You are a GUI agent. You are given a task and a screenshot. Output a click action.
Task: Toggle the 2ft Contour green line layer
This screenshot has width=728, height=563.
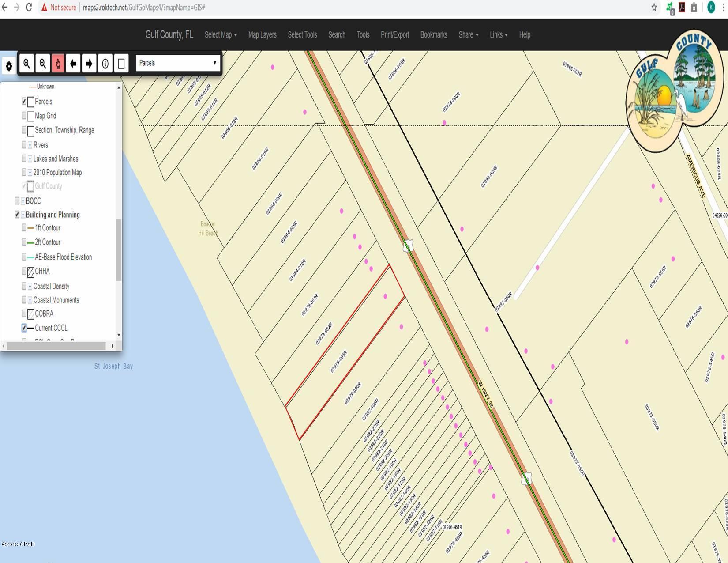24,242
